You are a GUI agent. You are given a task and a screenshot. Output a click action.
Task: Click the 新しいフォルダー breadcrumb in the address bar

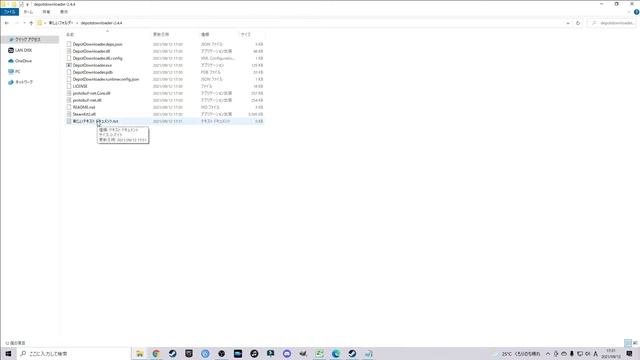pos(60,23)
